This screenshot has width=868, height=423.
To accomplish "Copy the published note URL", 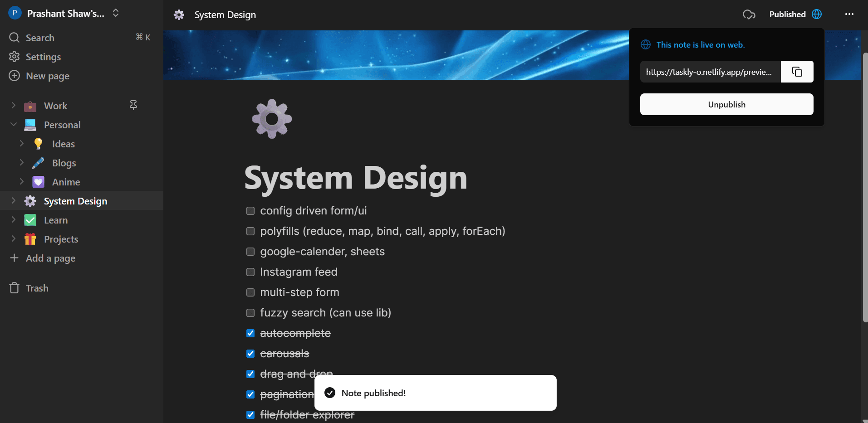I will coord(797,72).
